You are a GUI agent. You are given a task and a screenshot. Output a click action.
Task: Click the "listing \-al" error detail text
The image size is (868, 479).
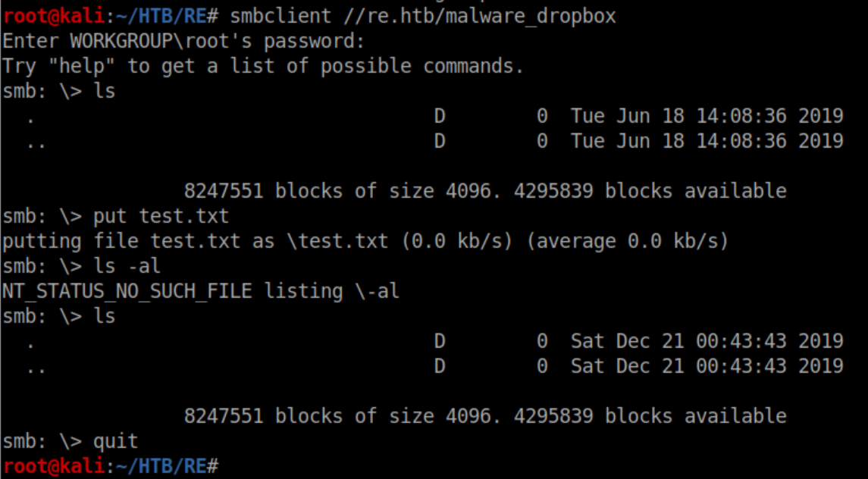(x=331, y=291)
